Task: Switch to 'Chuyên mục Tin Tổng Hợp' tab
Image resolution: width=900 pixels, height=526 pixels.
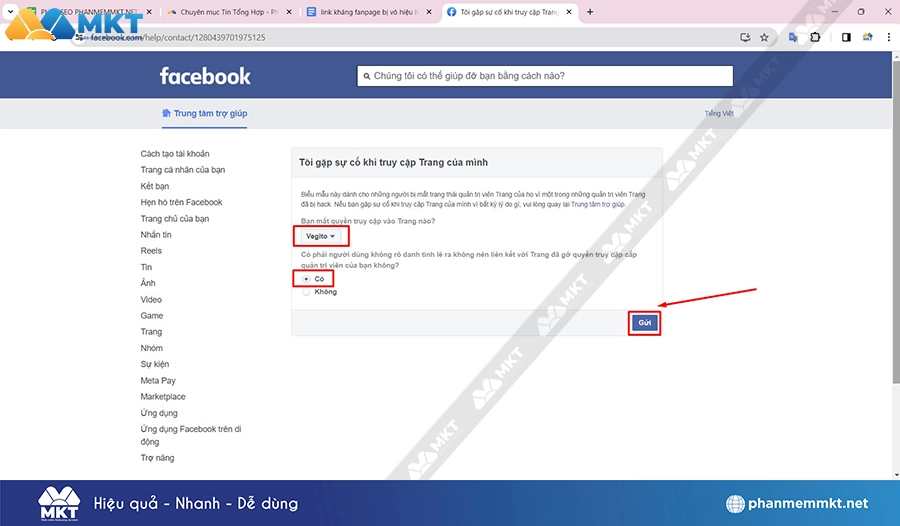Action: click(x=230, y=11)
